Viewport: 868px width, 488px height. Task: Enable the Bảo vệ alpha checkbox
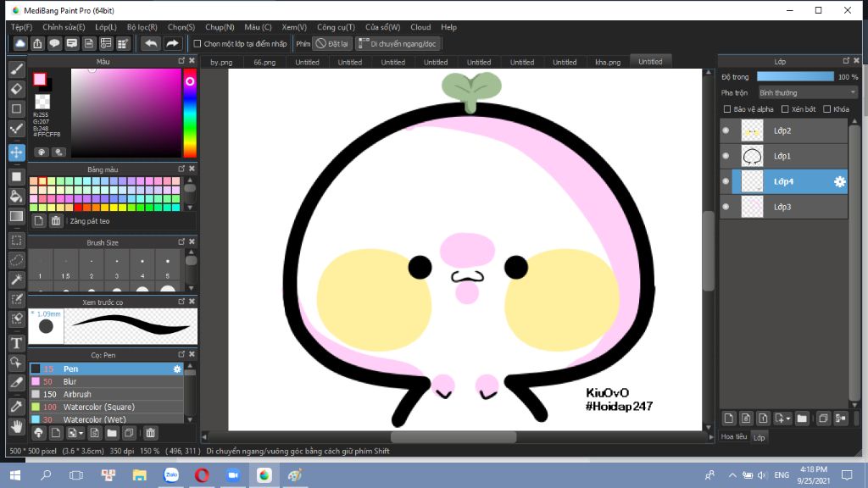pyautogui.click(x=726, y=109)
